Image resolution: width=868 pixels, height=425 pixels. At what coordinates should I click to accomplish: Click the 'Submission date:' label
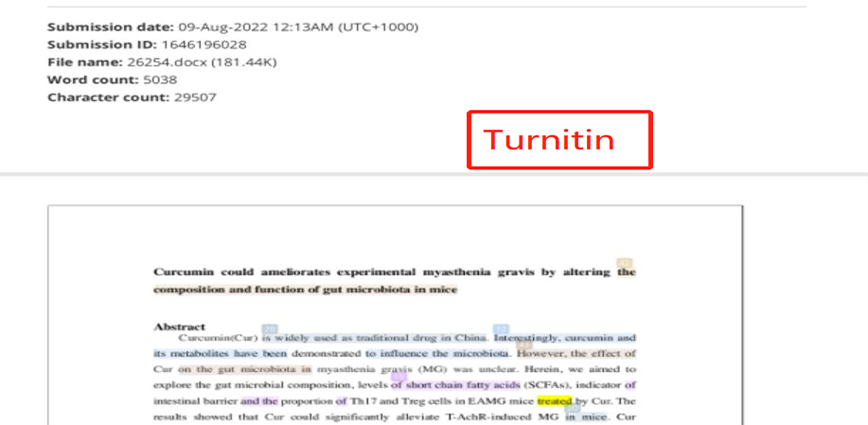[x=111, y=27]
